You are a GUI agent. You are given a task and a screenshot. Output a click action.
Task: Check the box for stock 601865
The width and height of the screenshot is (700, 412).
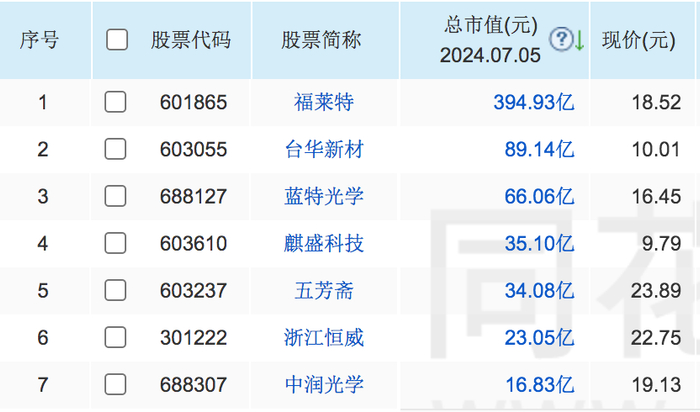click(115, 102)
